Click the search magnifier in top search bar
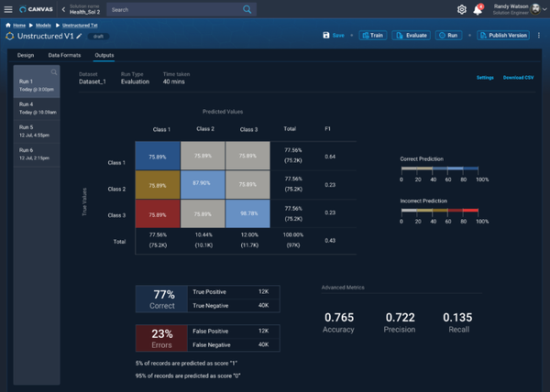550x392 pixels. click(247, 10)
